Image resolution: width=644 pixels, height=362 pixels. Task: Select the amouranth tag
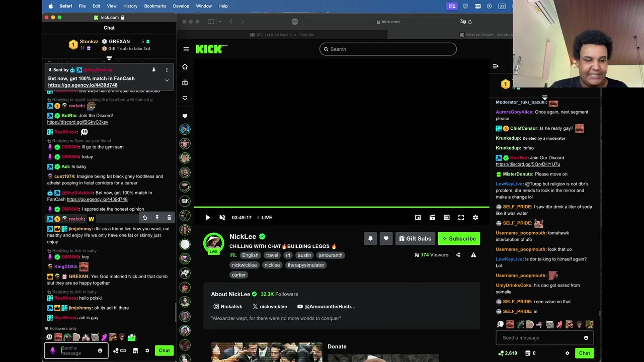[x=331, y=255]
